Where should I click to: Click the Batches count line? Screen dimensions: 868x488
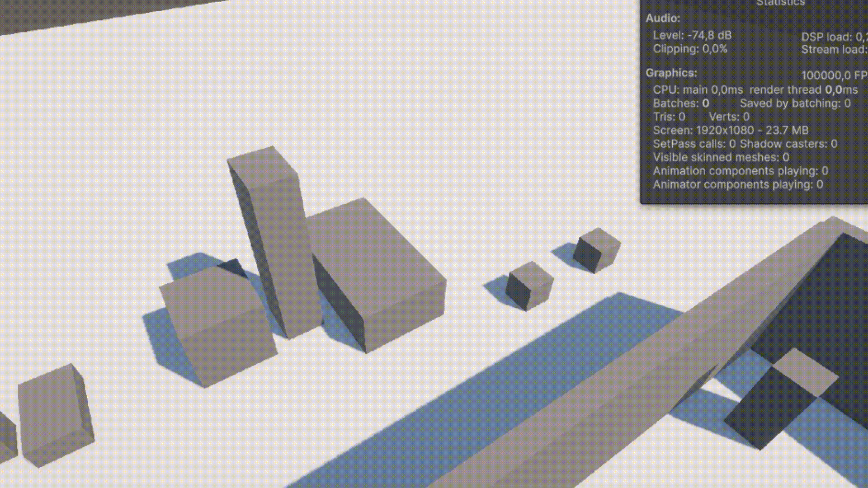[x=681, y=103]
